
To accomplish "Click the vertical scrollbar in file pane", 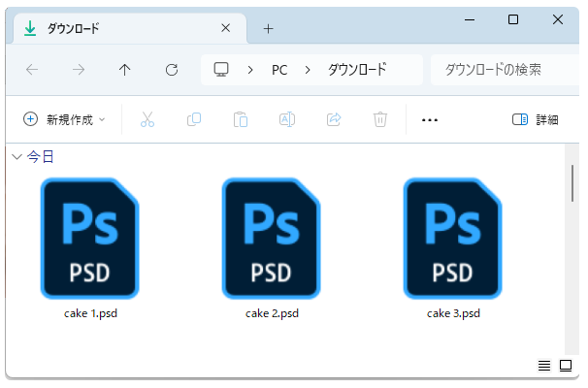I will (571, 184).
